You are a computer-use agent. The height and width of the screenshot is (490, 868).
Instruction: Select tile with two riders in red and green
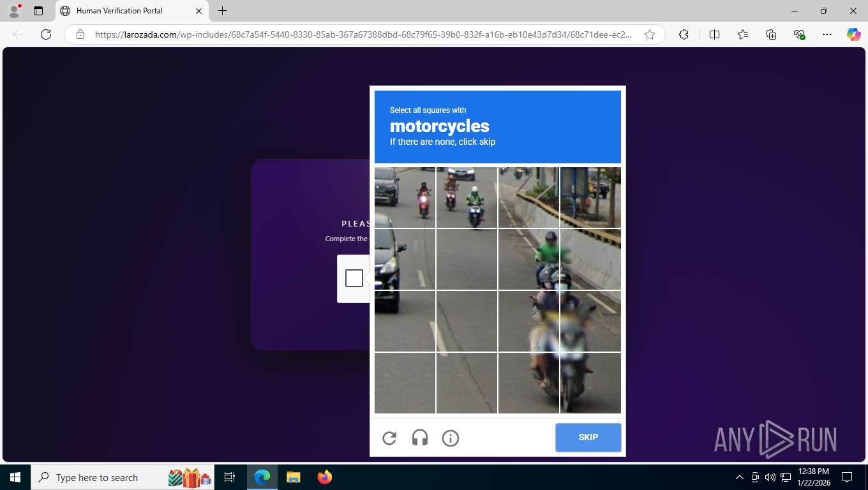pos(467,197)
